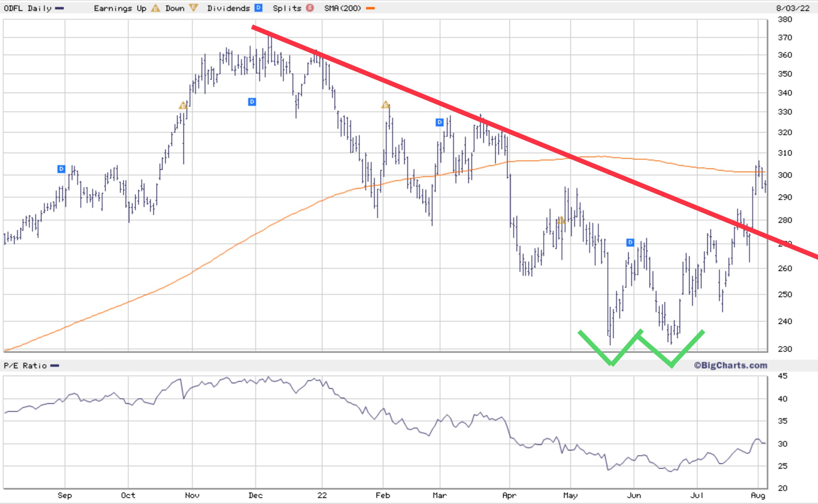Click the 45 label on P/E axis

tap(782, 376)
